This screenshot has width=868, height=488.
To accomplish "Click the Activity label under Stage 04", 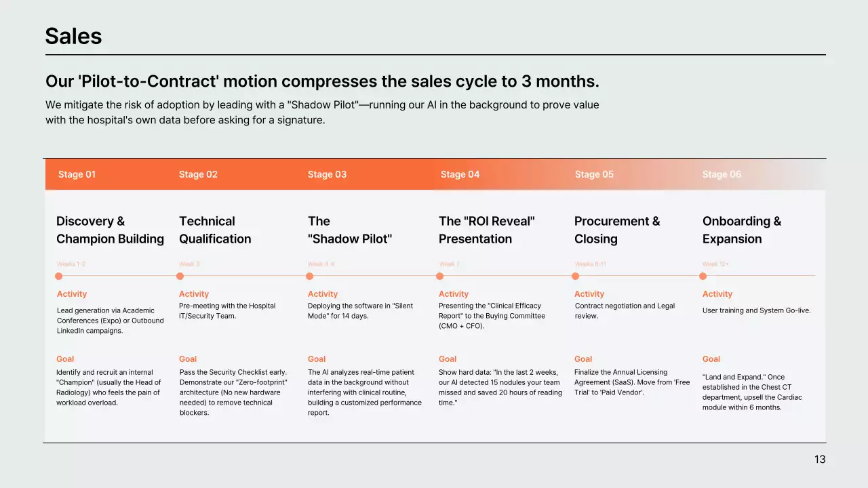I will point(454,294).
